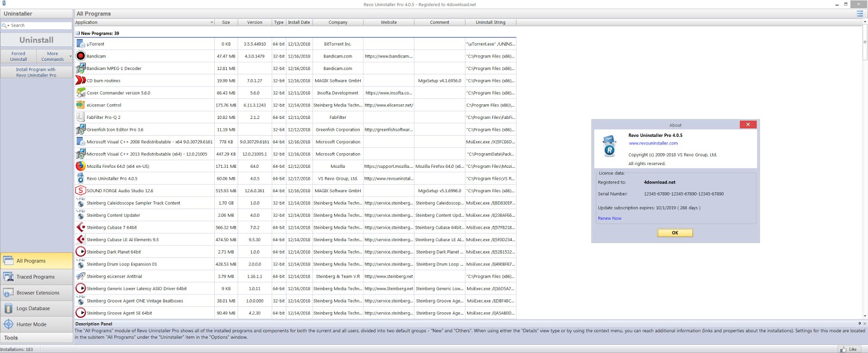This screenshot has height=353, width=868.
Task: Select the Bandicam MPEG-1 Decoder icon
Action: [80, 68]
